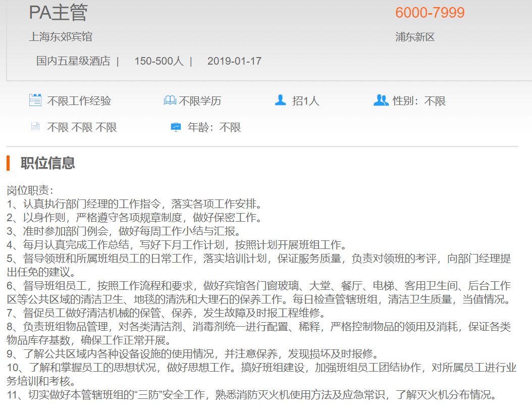Viewport: 532px width, 410px height.
Task: Click the 不限工作经验 requirement text
Action: (79, 101)
